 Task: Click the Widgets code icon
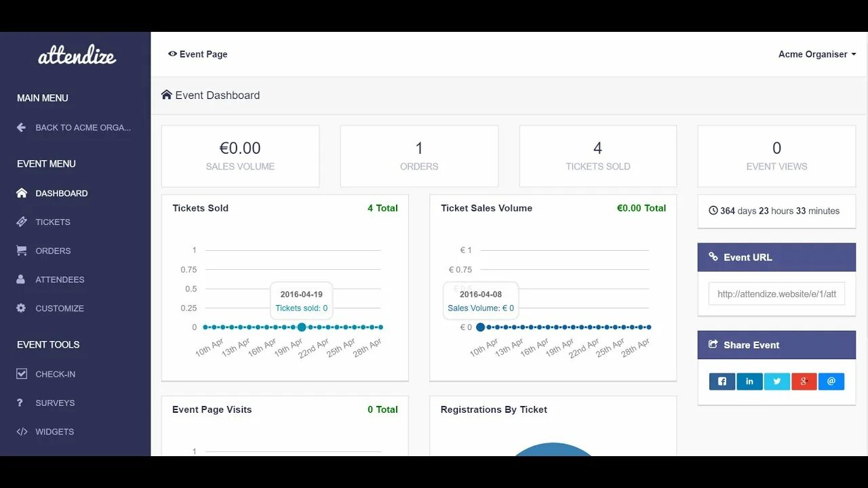point(22,431)
